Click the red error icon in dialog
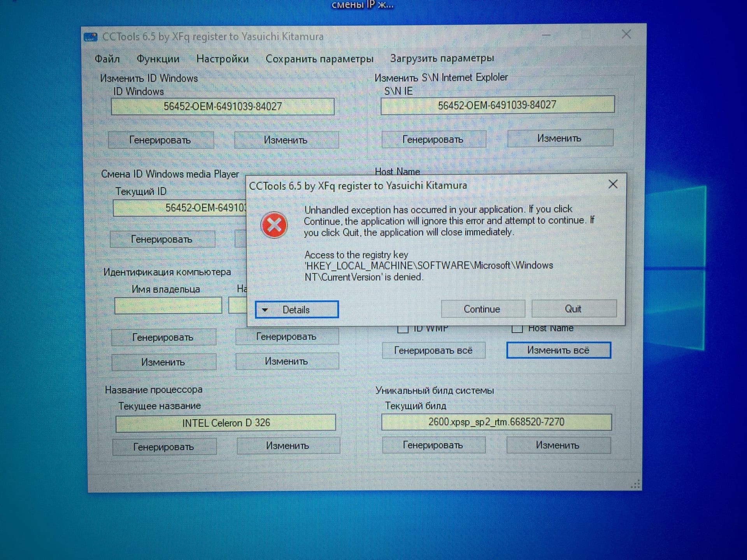Viewport: 747px width, 560px height. coord(274,225)
